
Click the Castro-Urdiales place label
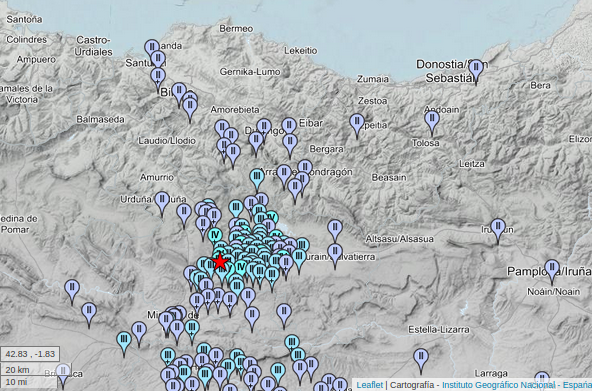pos(93,46)
